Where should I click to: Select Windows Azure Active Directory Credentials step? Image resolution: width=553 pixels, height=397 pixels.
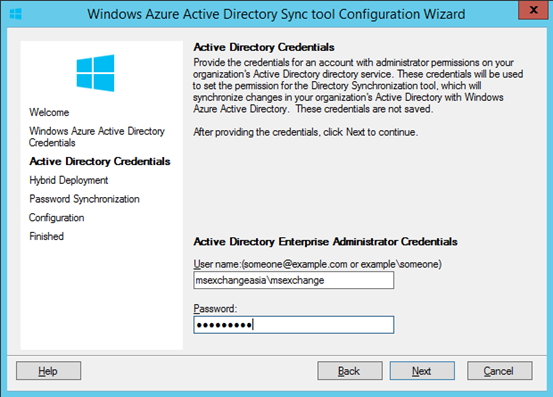point(97,137)
